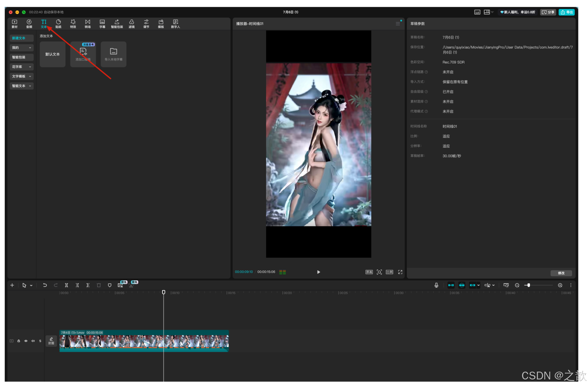588x386 pixels.
Task: Open the 智能包装 panel in top toolbar
Action: (x=117, y=24)
